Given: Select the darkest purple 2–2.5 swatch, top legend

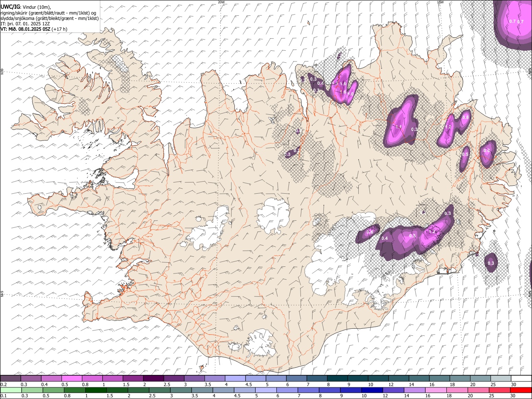Looking at the screenshot, I should pyautogui.click(x=153, y=379).
